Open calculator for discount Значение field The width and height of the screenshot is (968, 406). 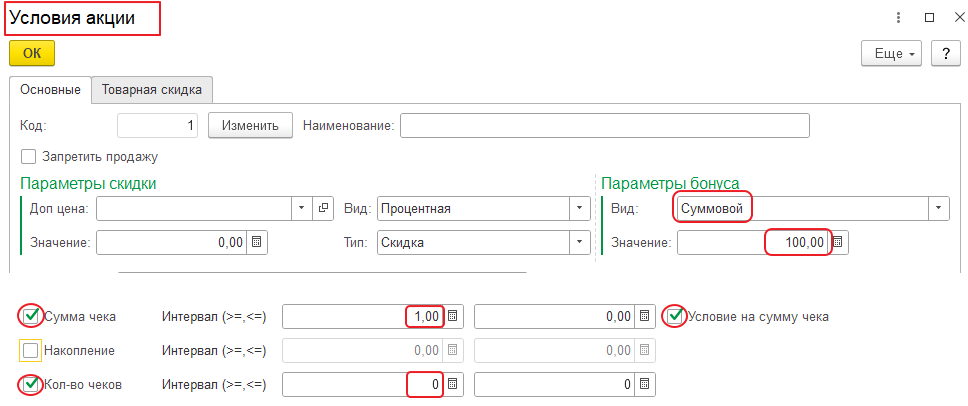(257, 242)
